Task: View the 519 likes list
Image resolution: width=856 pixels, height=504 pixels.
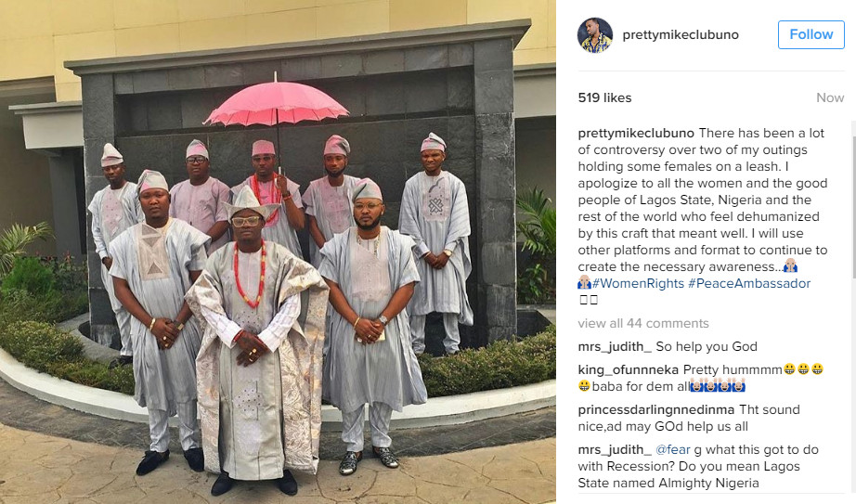Action: pyautogui.click(x=604, y=97)
